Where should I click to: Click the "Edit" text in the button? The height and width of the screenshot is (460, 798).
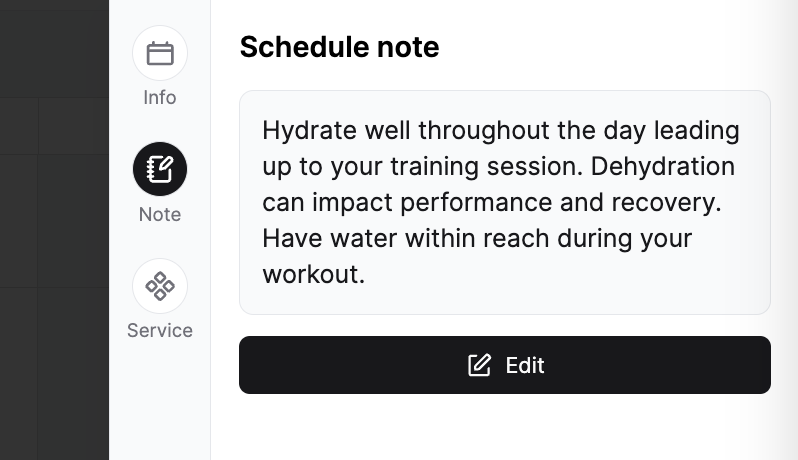coord(525,365)
